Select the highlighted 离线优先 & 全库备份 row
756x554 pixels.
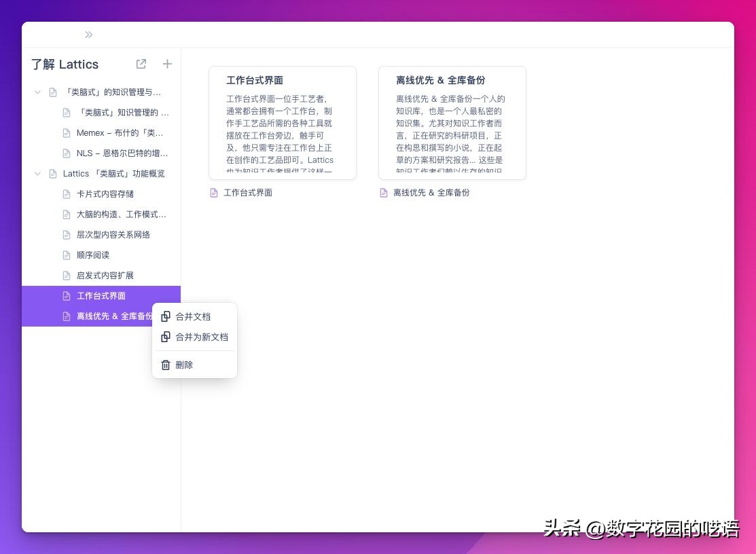coord(87,316)
